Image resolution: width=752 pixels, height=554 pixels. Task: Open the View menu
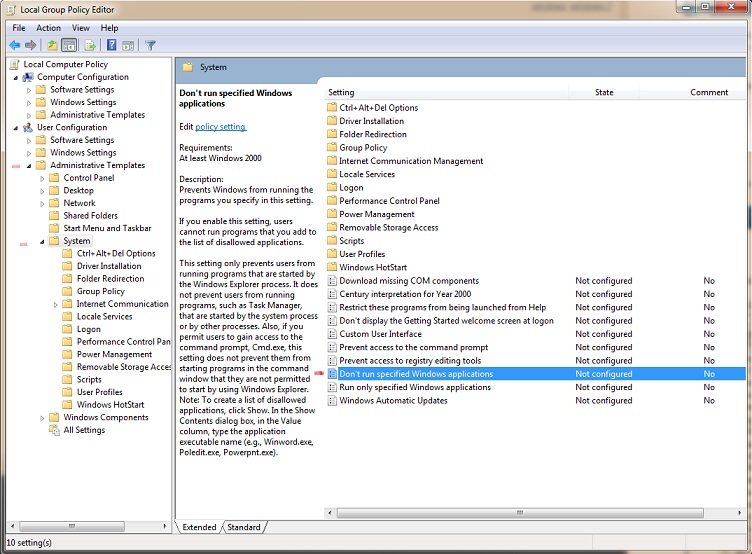[81, 28]
